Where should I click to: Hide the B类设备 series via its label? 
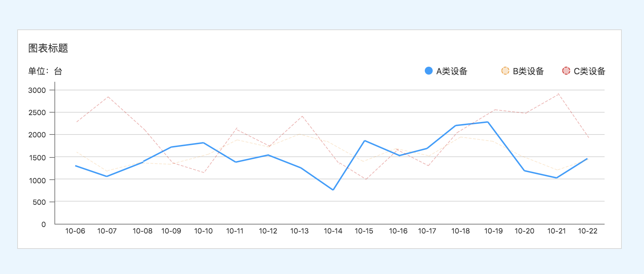click(528, 71)
